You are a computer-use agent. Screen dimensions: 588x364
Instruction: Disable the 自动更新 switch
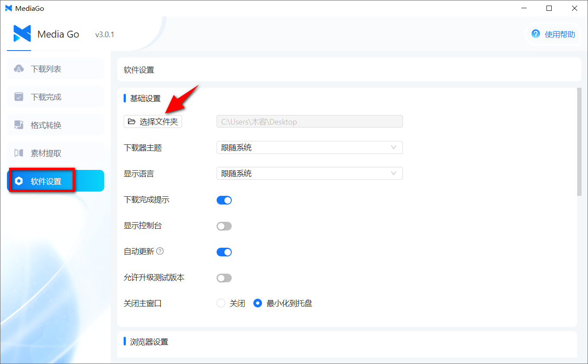pos(224,252)
